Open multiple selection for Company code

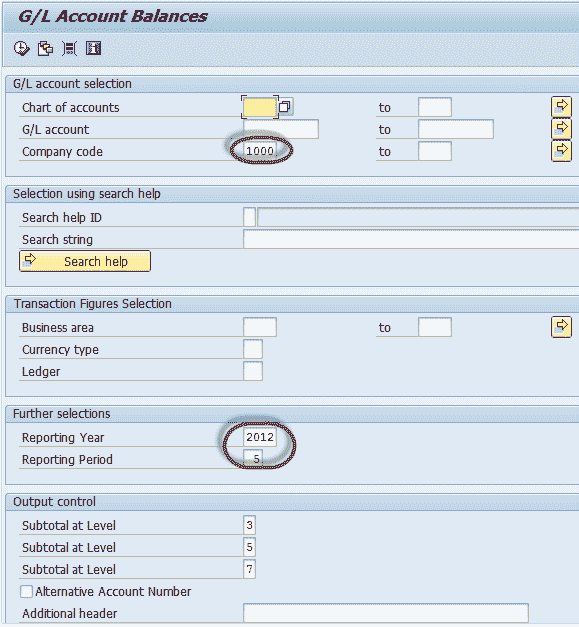tap(561, 150)
